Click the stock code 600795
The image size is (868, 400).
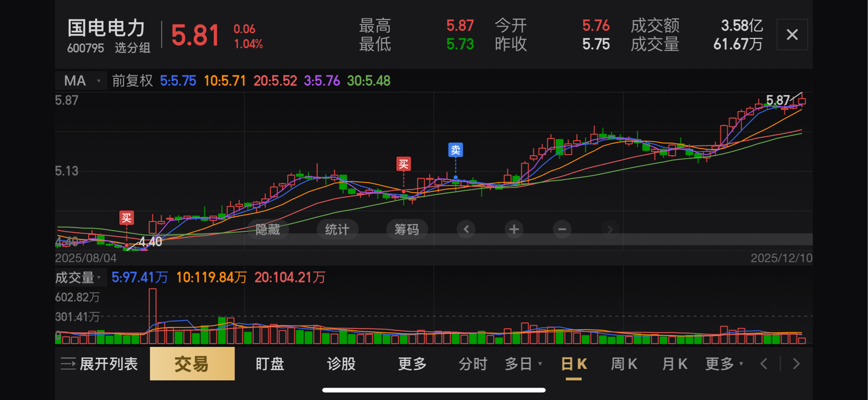(x=85, y=48)
